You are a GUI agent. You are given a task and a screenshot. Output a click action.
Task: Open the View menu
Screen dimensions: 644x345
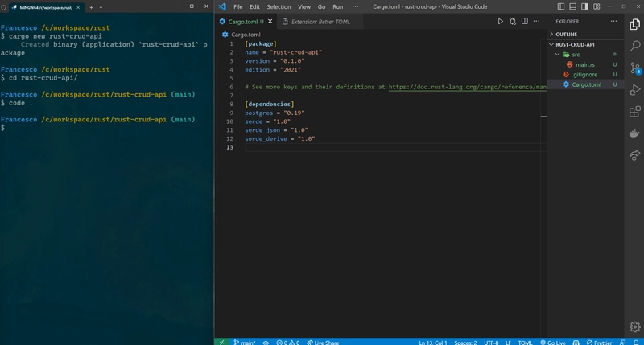pos(304,6)
